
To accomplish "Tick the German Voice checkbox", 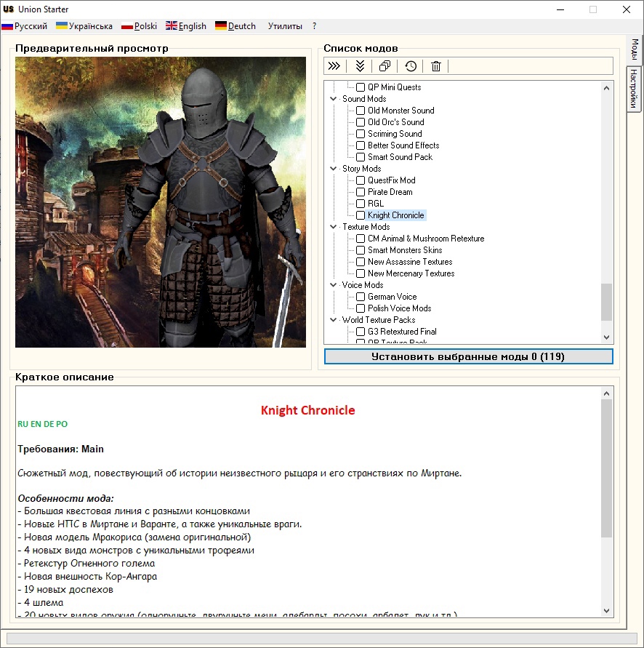I will (361, 297).
